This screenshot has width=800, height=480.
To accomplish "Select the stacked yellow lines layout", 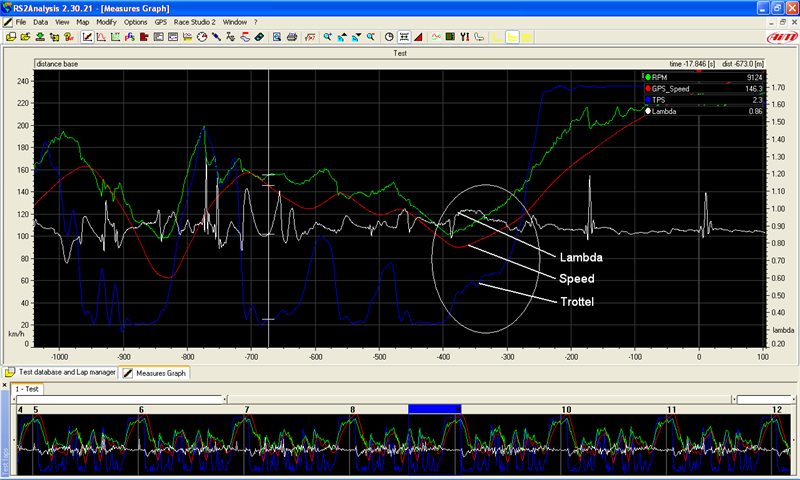I will tap(527, 37).
